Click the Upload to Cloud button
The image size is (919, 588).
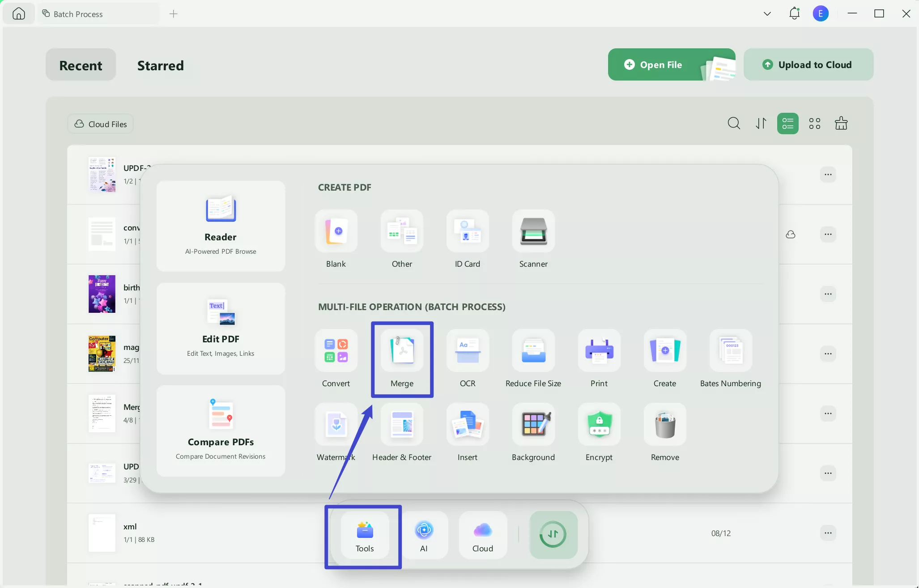pos(808,64)
